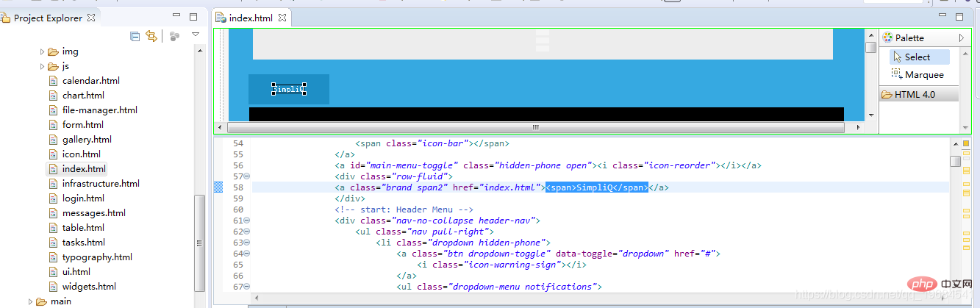Select infrastructure.html in the tree
980x308 pixels.
tap(101, 184)
